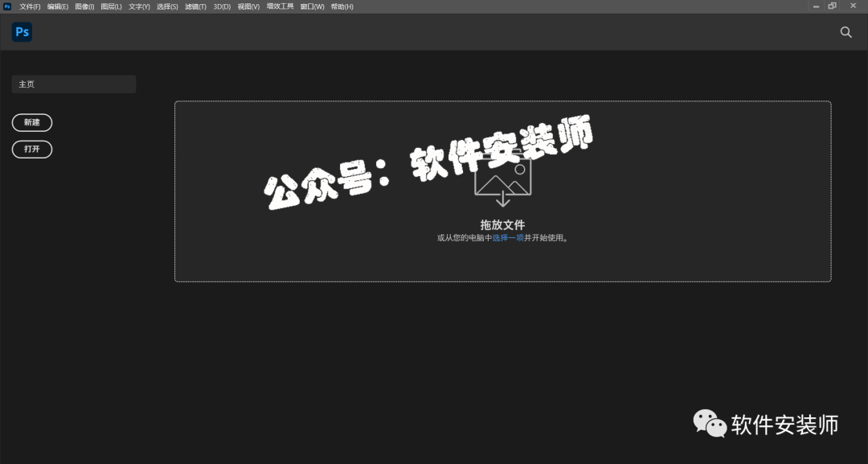The width and height of the screenshot is (868, 464).
Task: Open the 帮助(H) menu
Action: click(x=342, y=6)
